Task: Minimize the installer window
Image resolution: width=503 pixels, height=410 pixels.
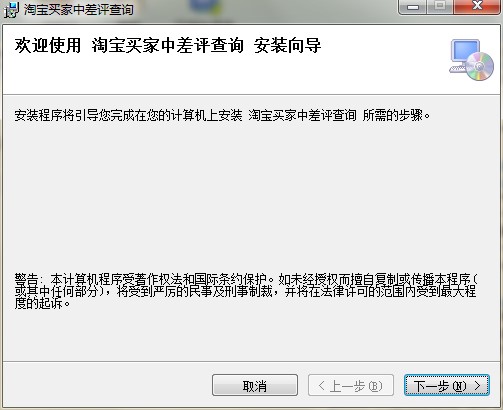Action: pos(413,7)
